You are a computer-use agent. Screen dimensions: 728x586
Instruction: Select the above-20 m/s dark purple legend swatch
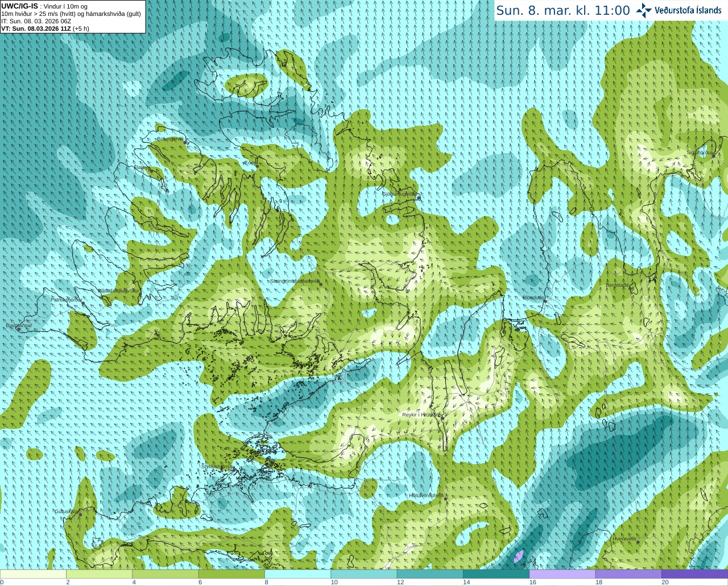point(694,574)
